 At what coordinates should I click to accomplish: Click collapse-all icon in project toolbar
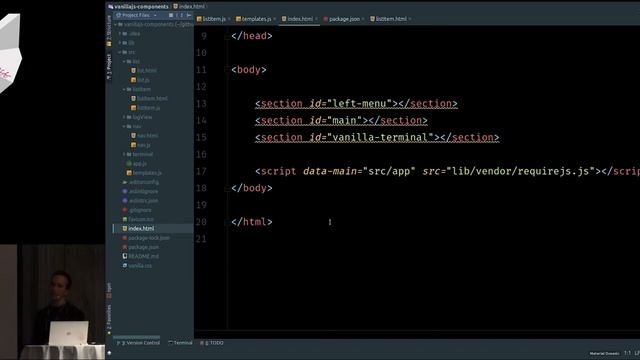coord(171,16)
